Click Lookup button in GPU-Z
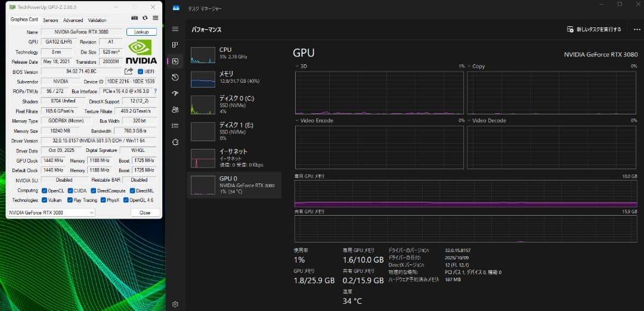Image resolution: width=644 pixels, height=311 pixels. pyautogui.click(x=141, y=32)
